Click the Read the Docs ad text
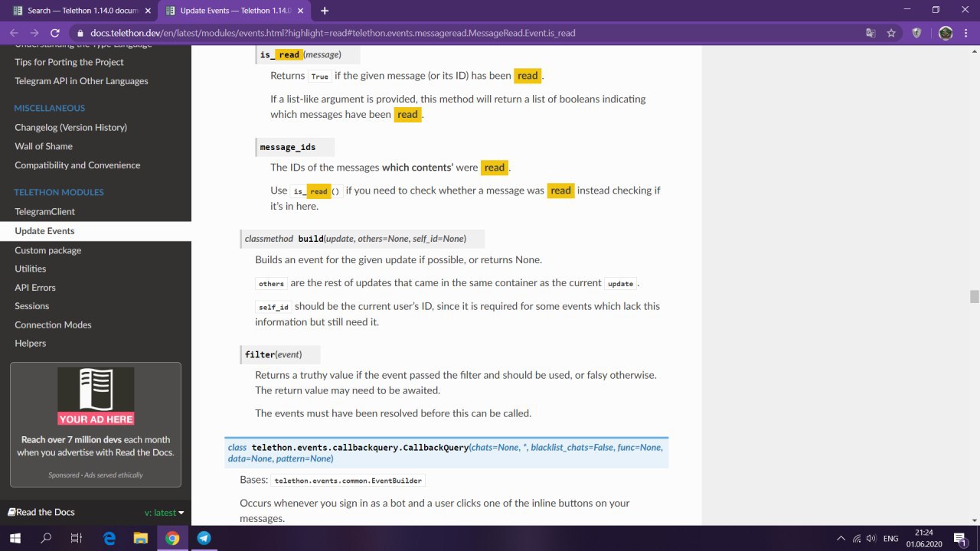Image resolution: width=980 pixels, height=551 pixels. click(96, 446)
